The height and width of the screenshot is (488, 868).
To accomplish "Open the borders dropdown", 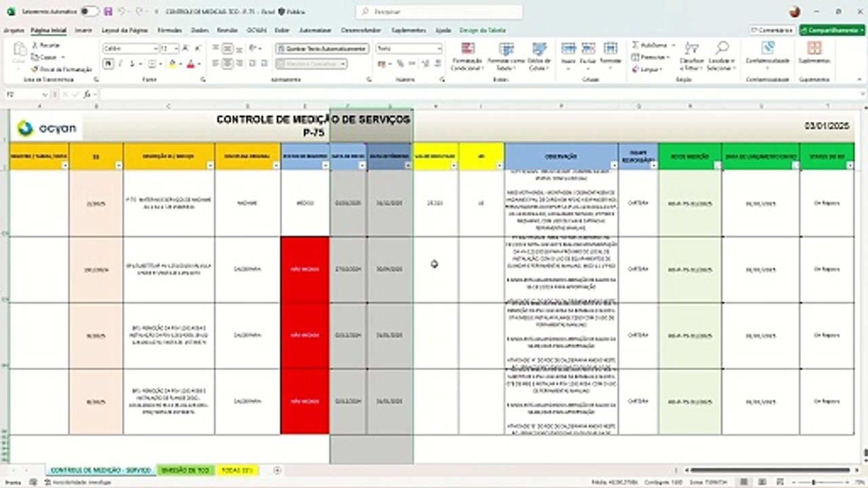I will click(160, 64).
